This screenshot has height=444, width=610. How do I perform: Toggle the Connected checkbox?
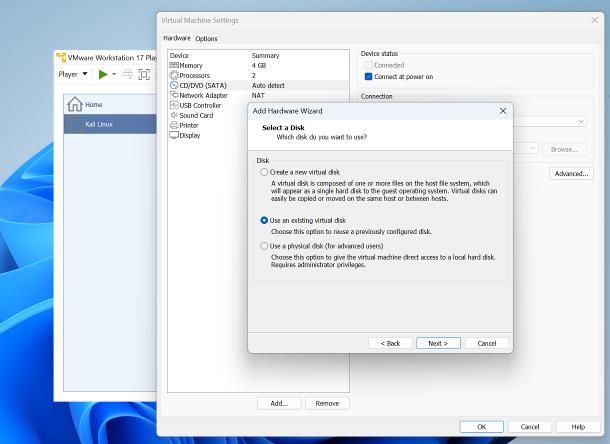pos(368,65)
